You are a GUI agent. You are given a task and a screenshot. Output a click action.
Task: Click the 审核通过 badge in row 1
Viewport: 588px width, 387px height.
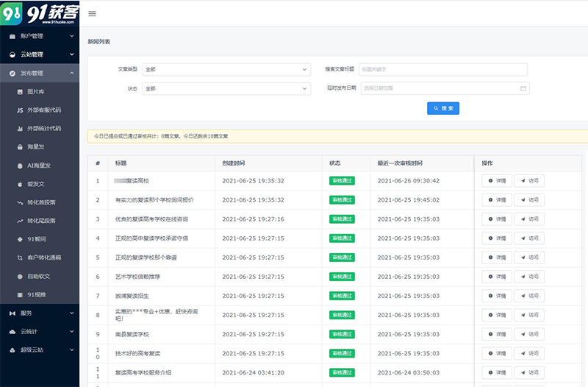click(x=342, y=180)
